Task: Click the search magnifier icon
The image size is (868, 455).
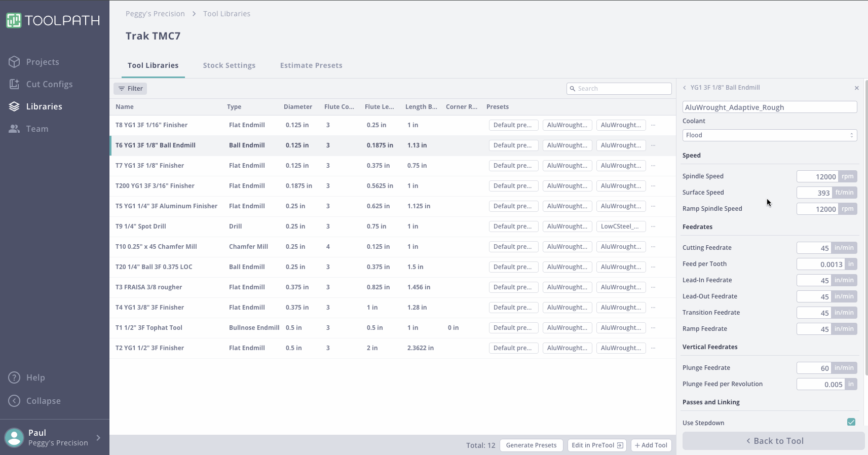Action: (573, 89)
